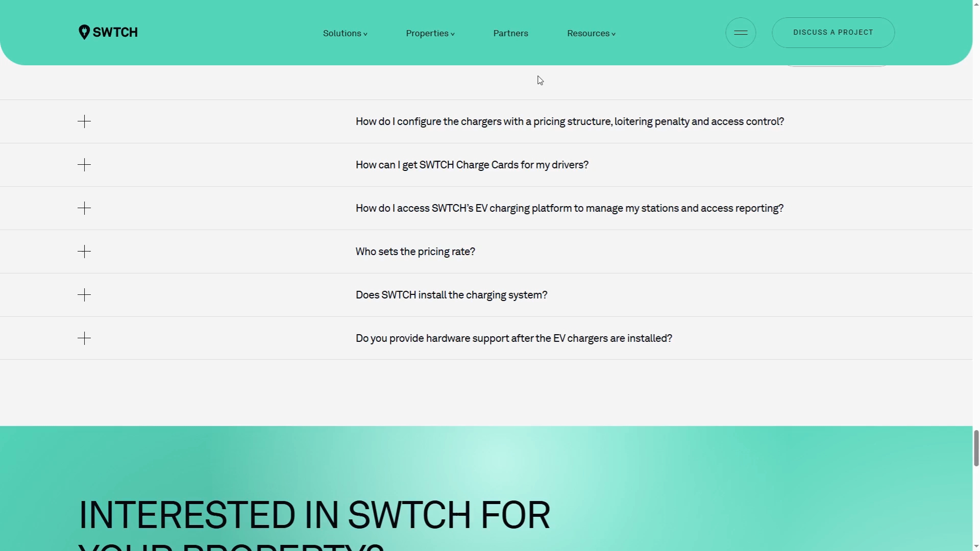This screenshot has width=980, height=551.
Task: Click plus icon beside install charging system question
Action: point(84,295)
